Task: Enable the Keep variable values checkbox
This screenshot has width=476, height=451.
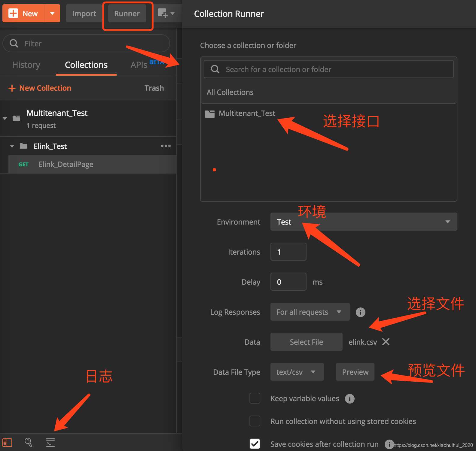Action: [x=255, y=398]
